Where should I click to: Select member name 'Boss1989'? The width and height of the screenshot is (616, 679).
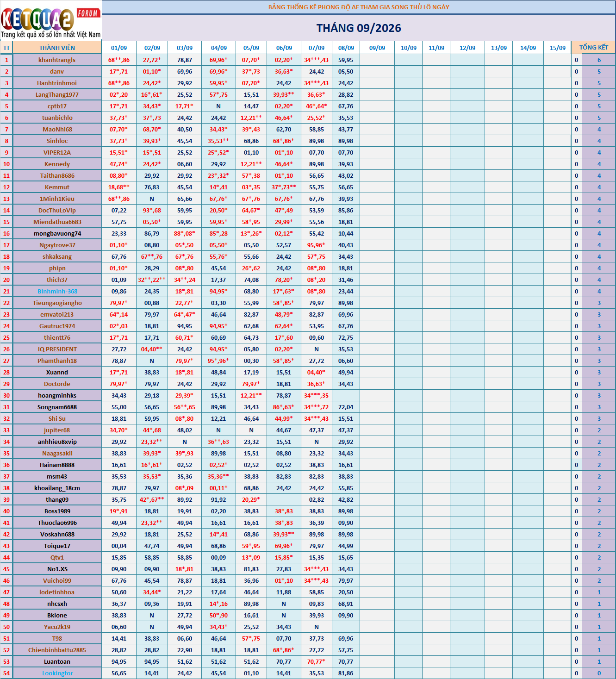[57, 511]
